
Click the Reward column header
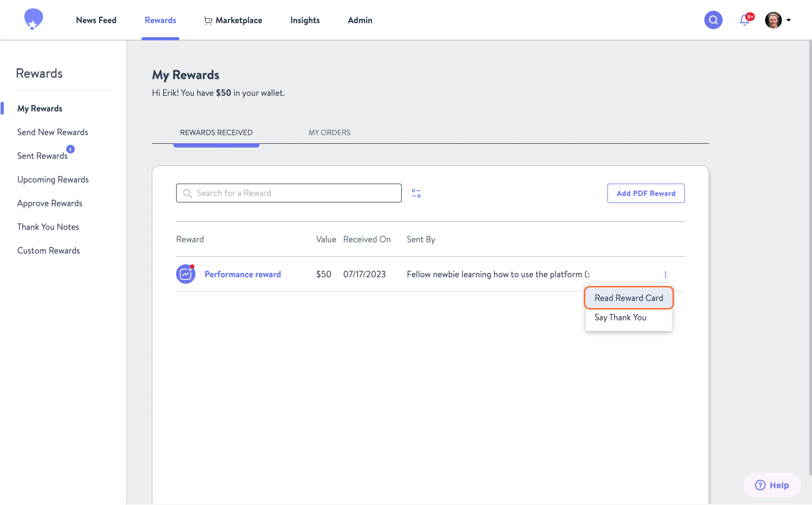[x=190, y=240]
